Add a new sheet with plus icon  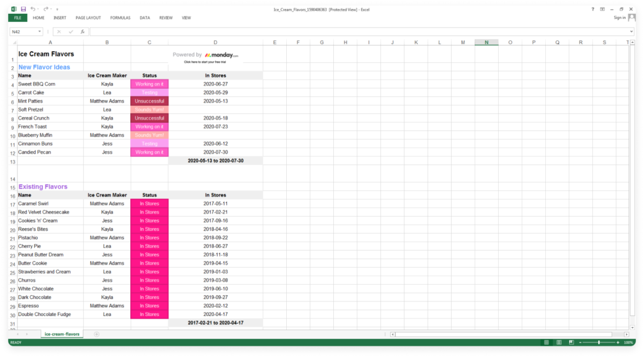pos(96,334)
